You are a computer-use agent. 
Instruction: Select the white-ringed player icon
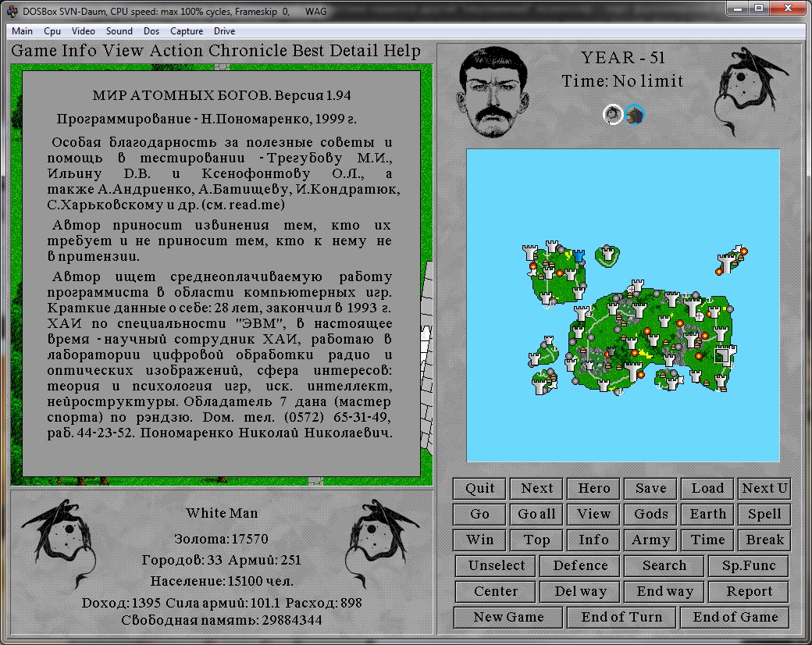[613, 115]
